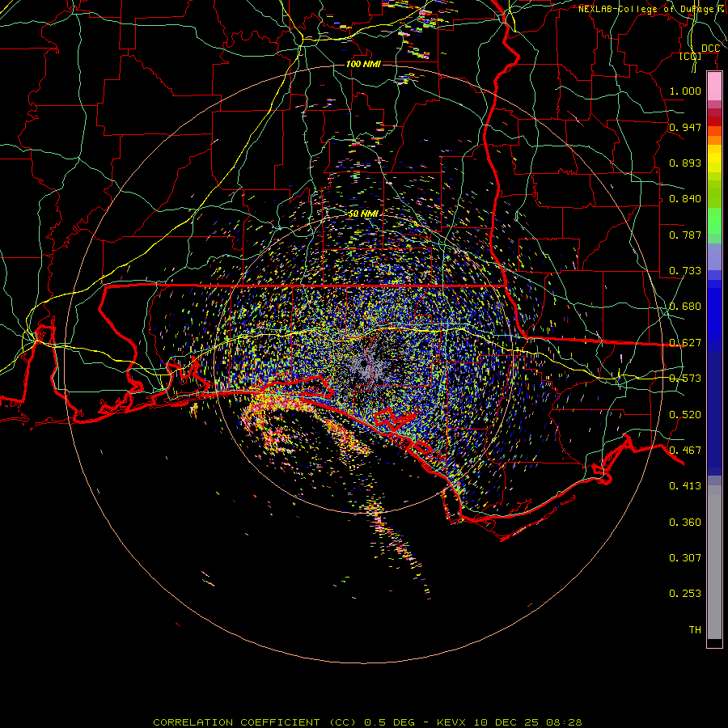This screenshot has height=728, width=728.
Task: Select the 0.893 scale value
Action: point(685,163)
